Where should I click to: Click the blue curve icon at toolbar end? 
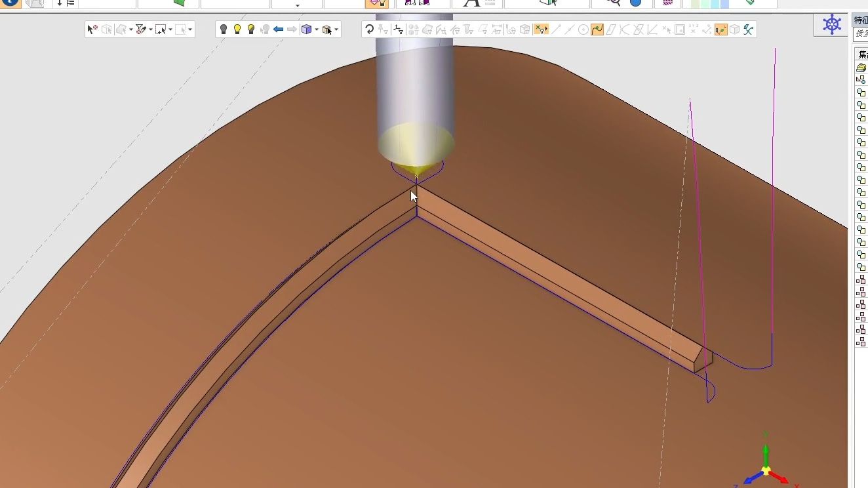tap(748, 30)
